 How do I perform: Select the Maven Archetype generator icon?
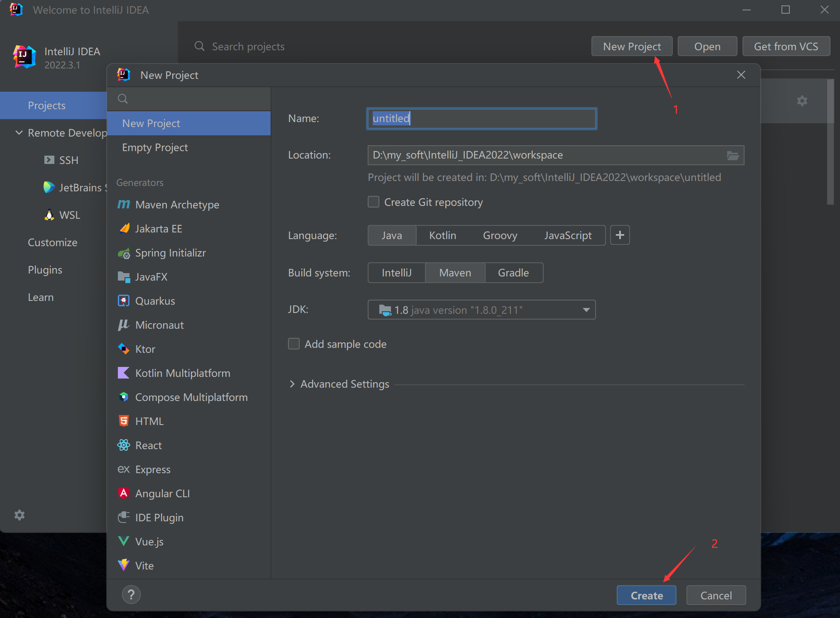pyautogui.click(x=124, y=204)
